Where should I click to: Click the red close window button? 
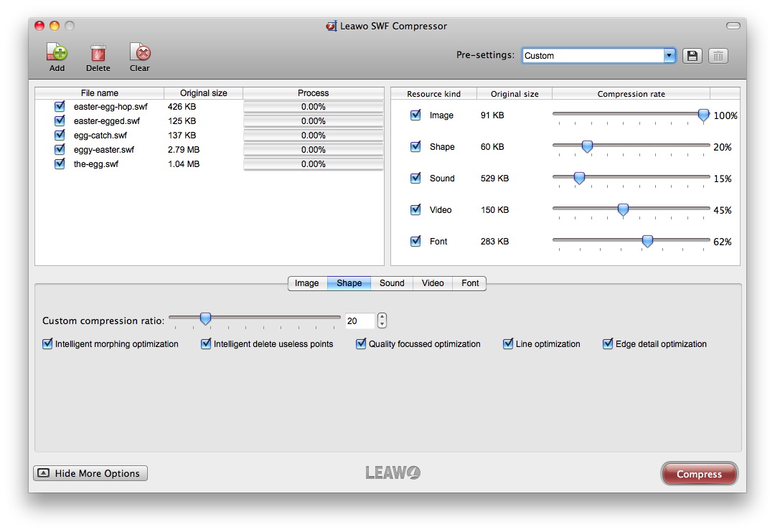pyautogui.click(x=39, y=26)
